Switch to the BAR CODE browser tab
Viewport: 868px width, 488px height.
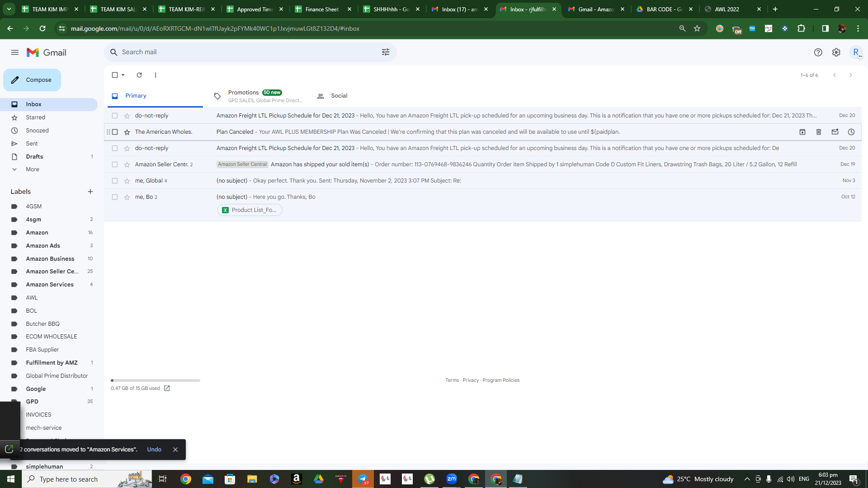coord(665,9)
